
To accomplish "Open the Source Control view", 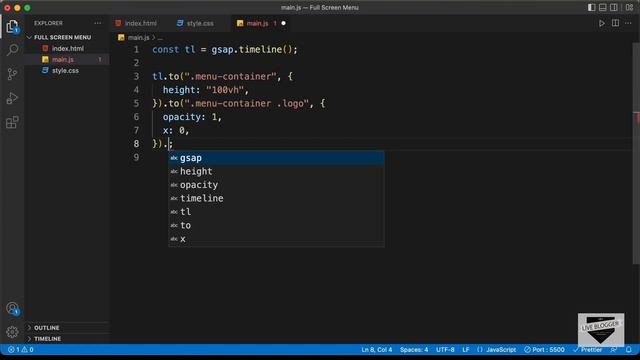I will [12, 74].
